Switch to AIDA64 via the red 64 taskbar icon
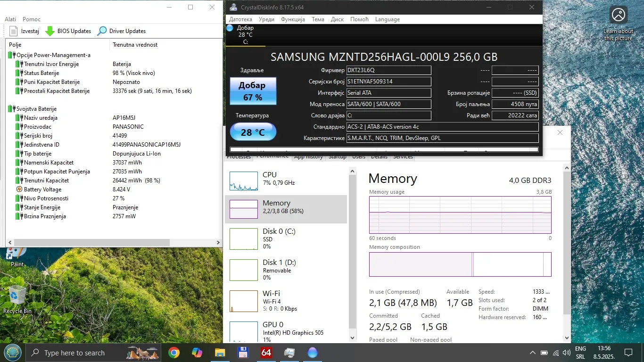This screenshot has width=644, height=362. 266,353
